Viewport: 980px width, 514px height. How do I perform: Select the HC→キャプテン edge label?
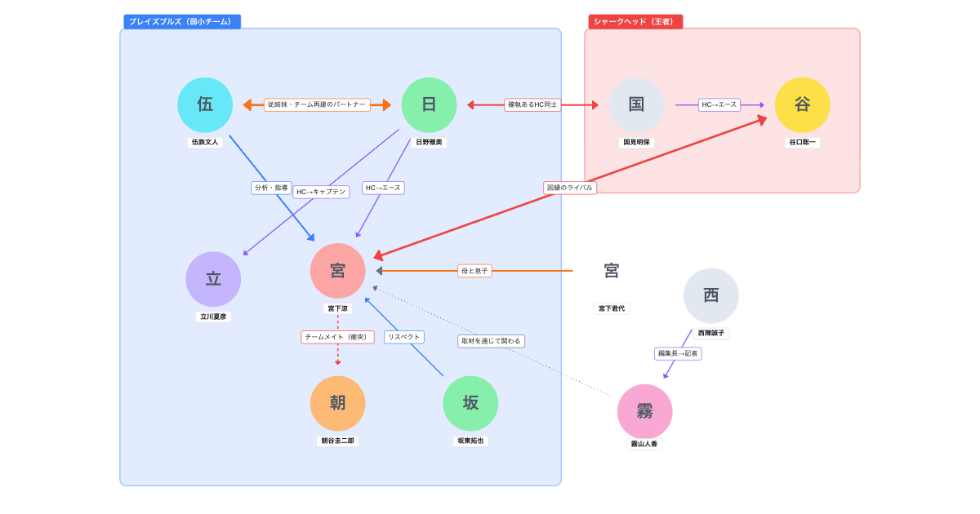tap(321, 192)
